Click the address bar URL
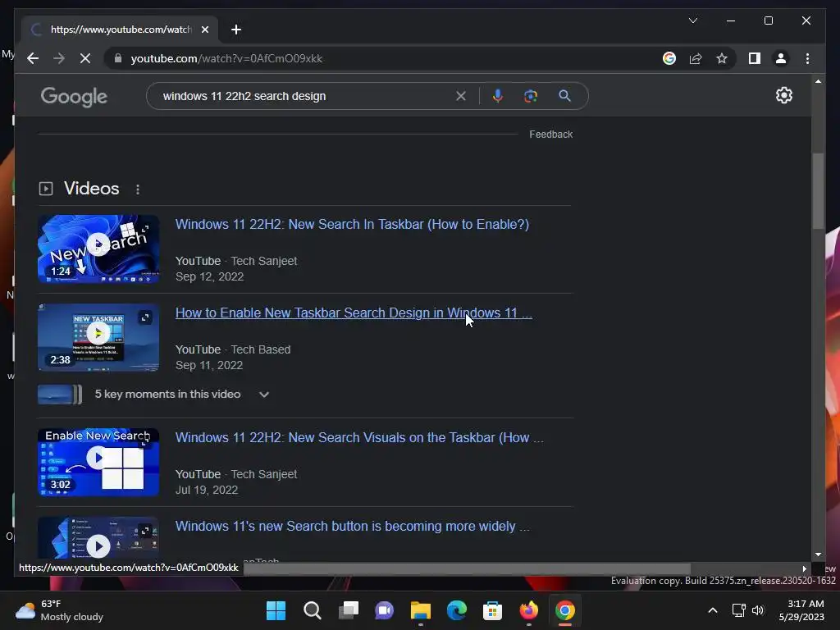This screenshot has width=840, height=630. [226, 58]
